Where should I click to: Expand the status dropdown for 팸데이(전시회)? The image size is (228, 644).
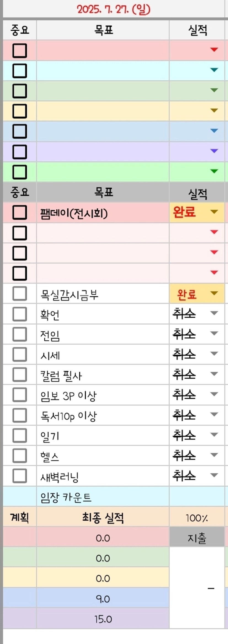pyautogui.click(x=214, y=212)
